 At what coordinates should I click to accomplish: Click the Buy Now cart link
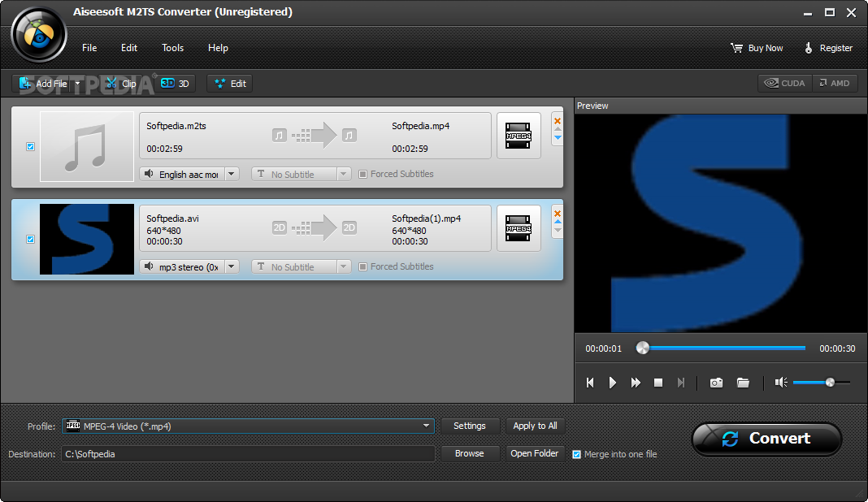757,48
